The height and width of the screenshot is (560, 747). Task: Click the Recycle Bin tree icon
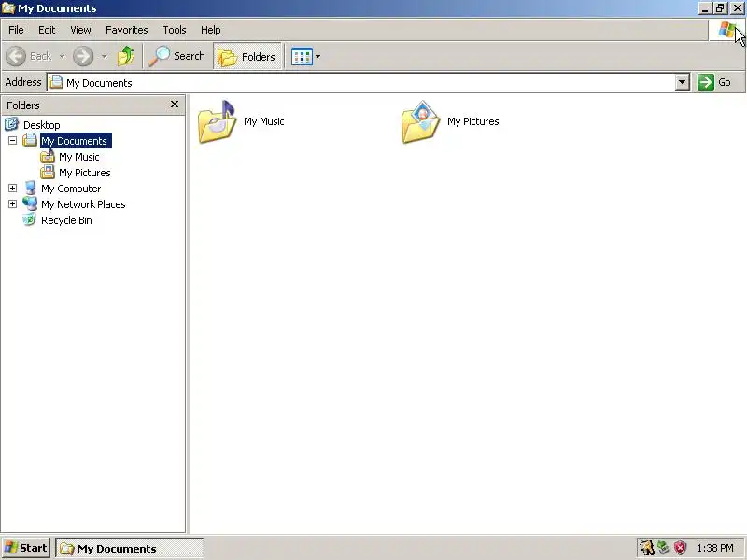30,219
